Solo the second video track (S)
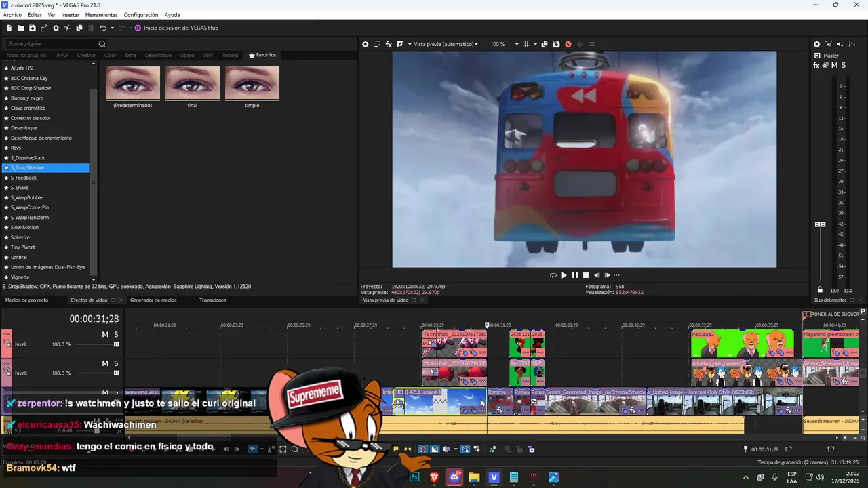This screenshot has height=488, width=868. [x=116, y=363]
